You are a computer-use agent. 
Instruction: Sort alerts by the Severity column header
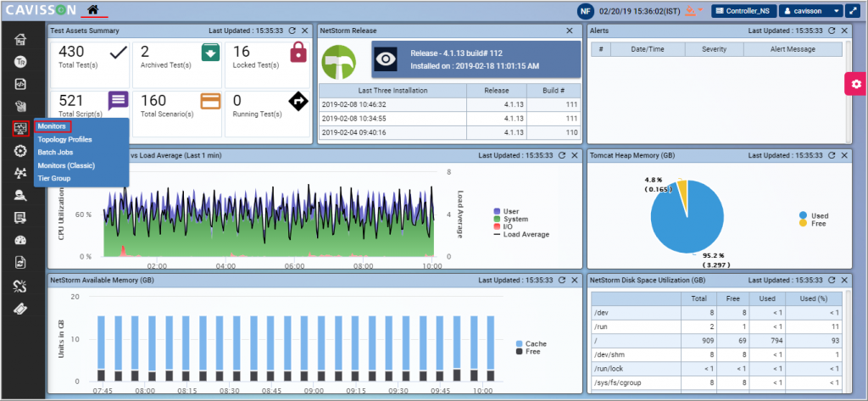pyautogui.click(x=714, y=49)
